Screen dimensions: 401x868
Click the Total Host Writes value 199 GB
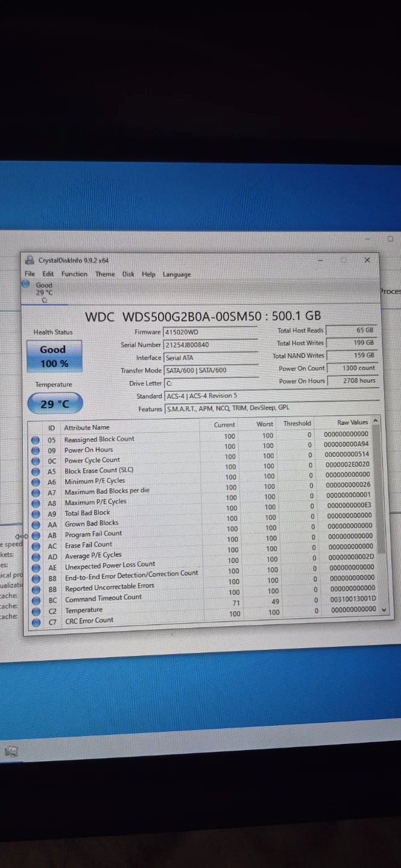(353, 342)
